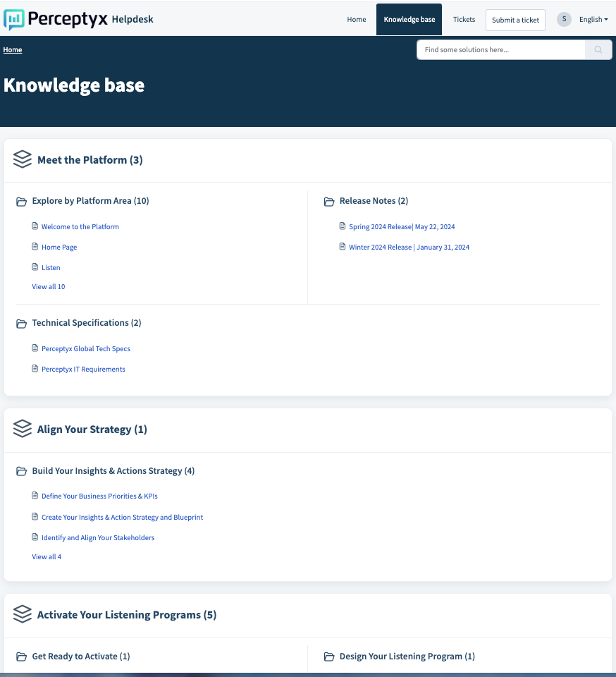Image resolution: width=616 pixels, height=677 pixels.
Task: Open Get Ready to Activate (1) folder title
Action: pos(80,657)
